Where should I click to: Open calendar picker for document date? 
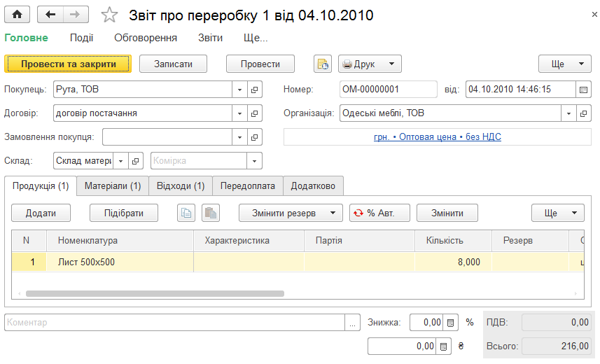click(x=583, y=90)
